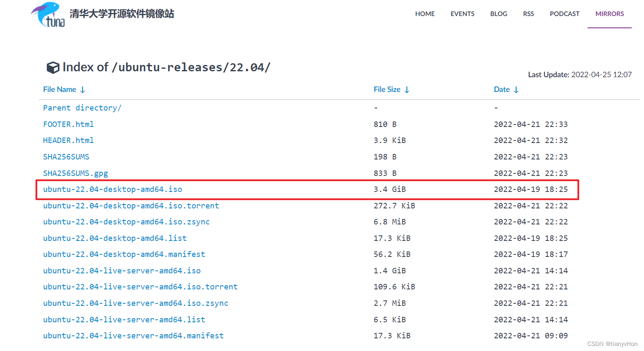
Task: Sort by File Size down arrow
Action: (407, 90)
